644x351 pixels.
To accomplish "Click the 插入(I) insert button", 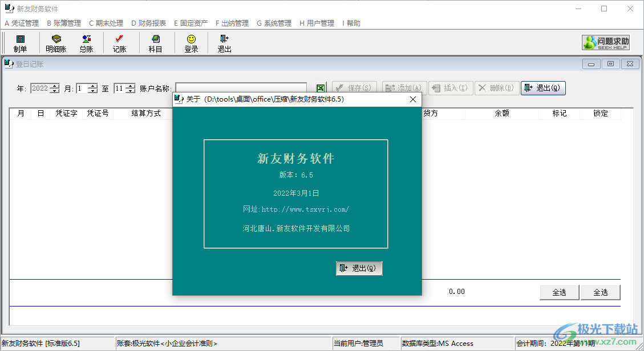I will pyautogui.click(x=451, y=88).
